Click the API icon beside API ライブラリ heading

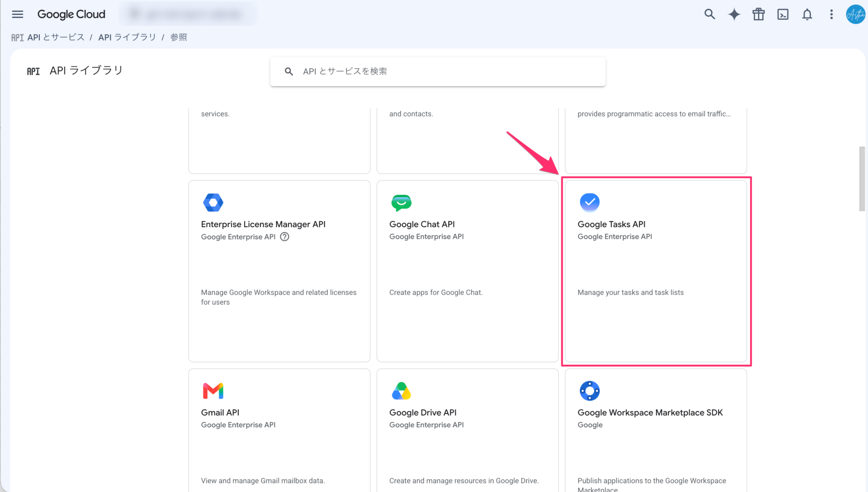click(33, 71)
